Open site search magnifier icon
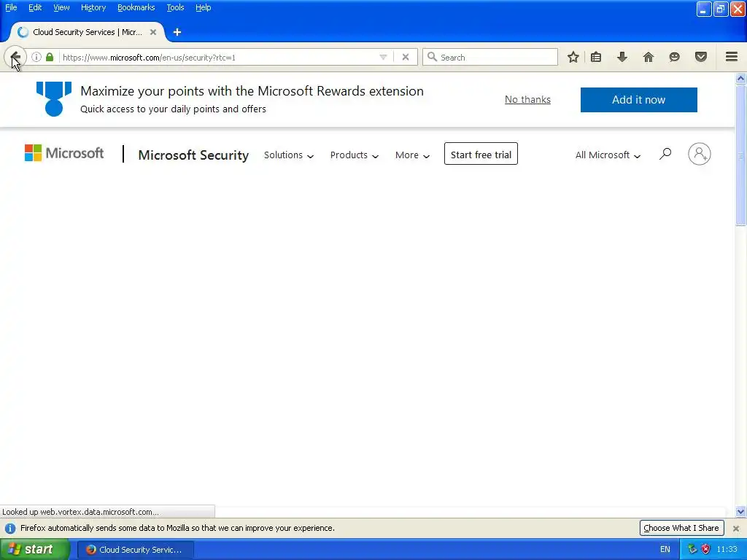747x560 pixels. tap(665, 154)
